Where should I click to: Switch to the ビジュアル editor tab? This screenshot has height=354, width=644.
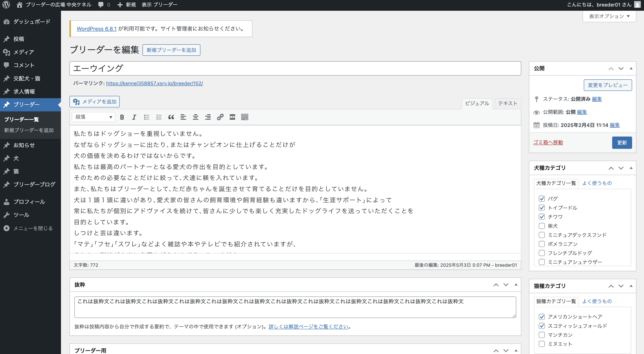tap(477, 104)
